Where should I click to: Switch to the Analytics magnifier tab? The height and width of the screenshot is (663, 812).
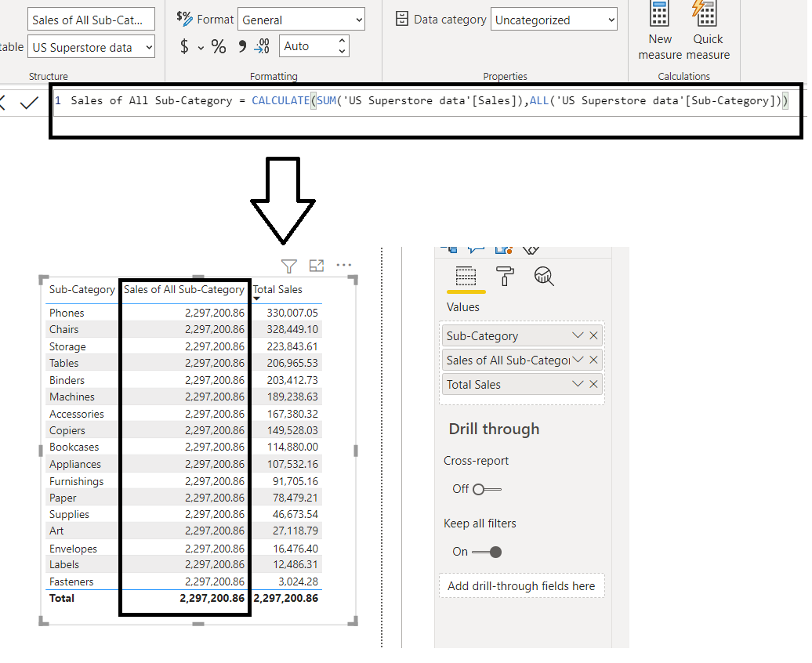pos(544,276)
